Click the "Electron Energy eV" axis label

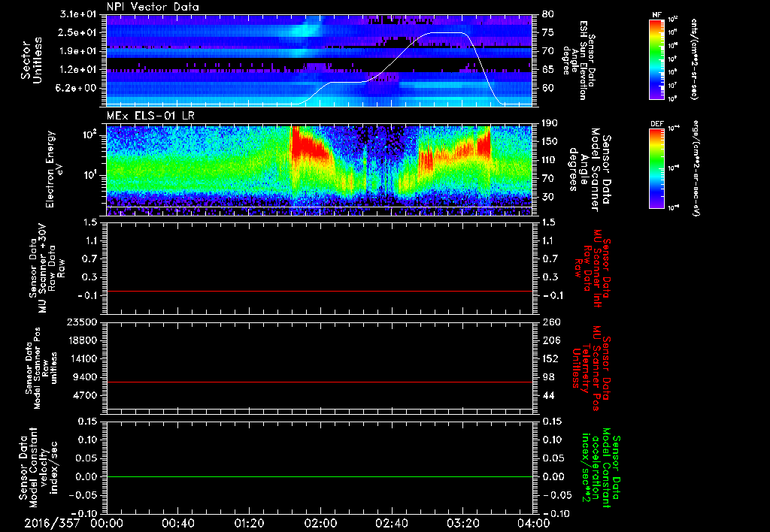[x=55, y=169]
